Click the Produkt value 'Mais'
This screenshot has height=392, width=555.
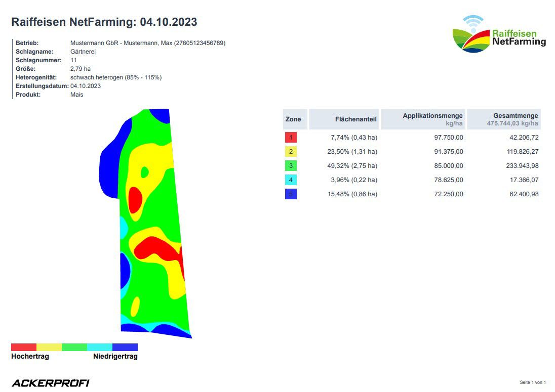click(76, 95)
